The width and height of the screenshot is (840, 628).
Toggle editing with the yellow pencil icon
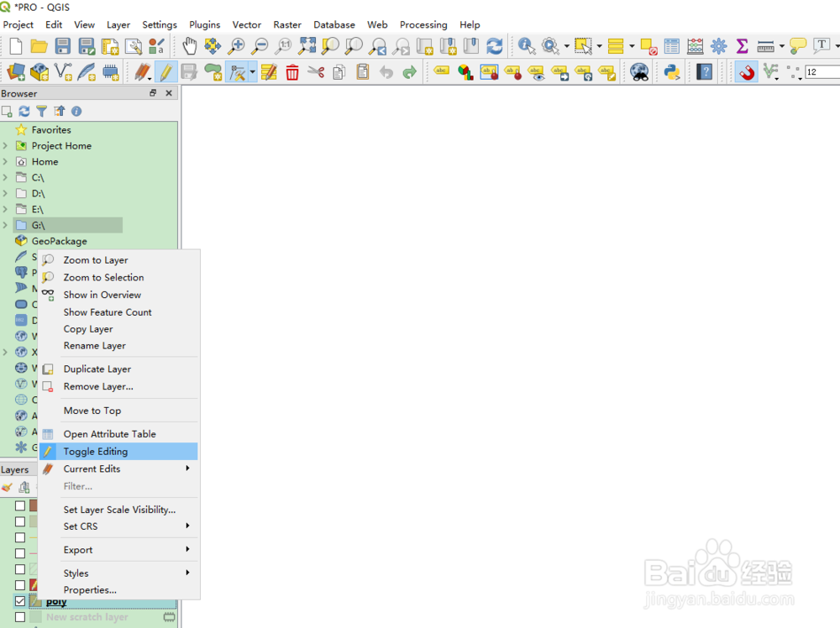pyautogui.click(x=165, y=71)
